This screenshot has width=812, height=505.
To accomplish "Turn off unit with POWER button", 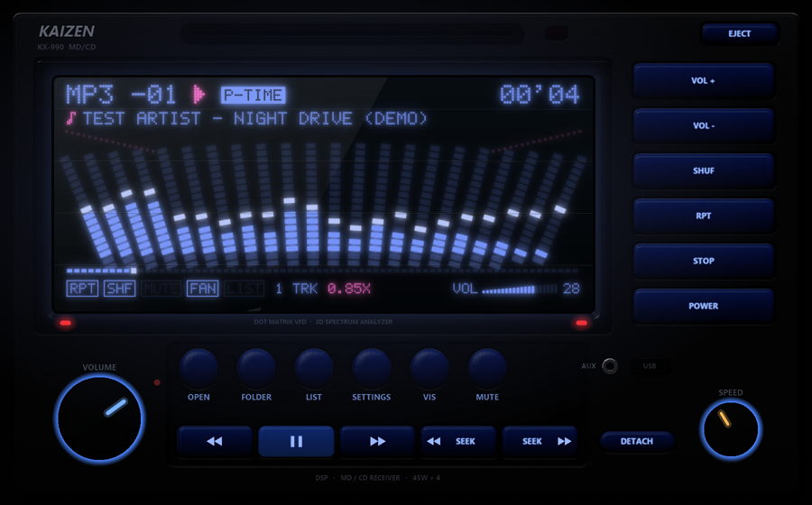I will (703, 306).
